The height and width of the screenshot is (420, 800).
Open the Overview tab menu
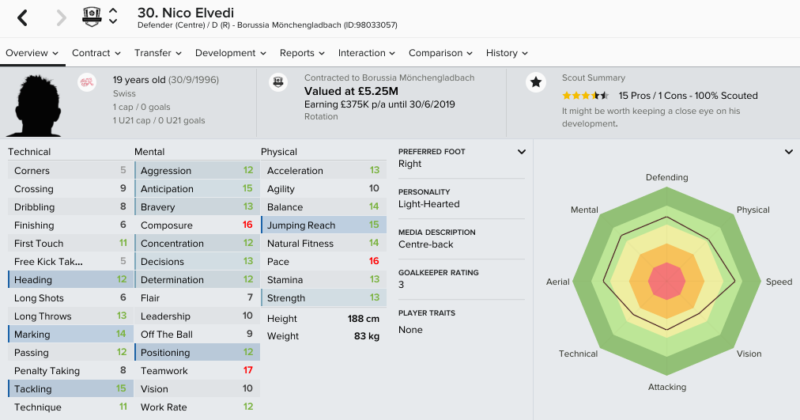[x=32, y=53]
